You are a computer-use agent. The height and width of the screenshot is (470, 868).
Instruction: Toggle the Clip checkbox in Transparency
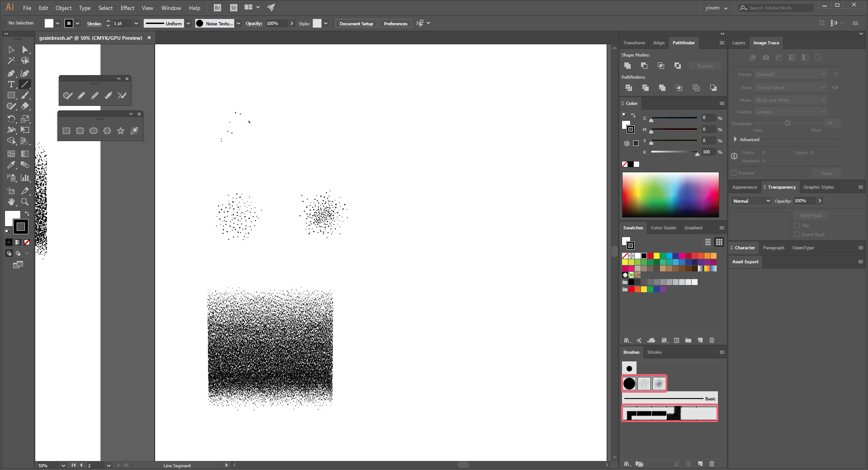(x=797, y=225)
